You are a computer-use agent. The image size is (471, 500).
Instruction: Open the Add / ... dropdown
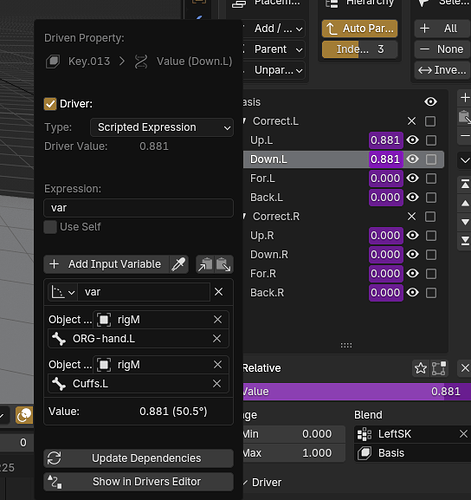274,29
